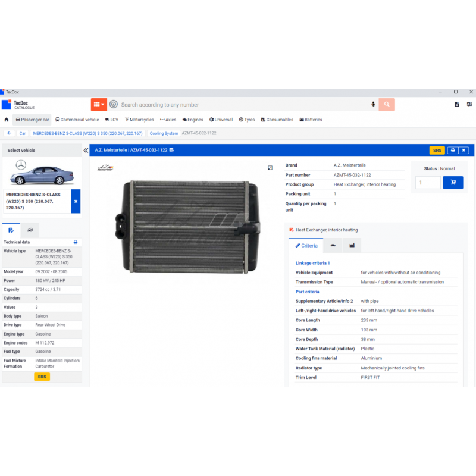Print technical data using the printer icon
Screen dimensions: 476x476
(x=76, y=242)
